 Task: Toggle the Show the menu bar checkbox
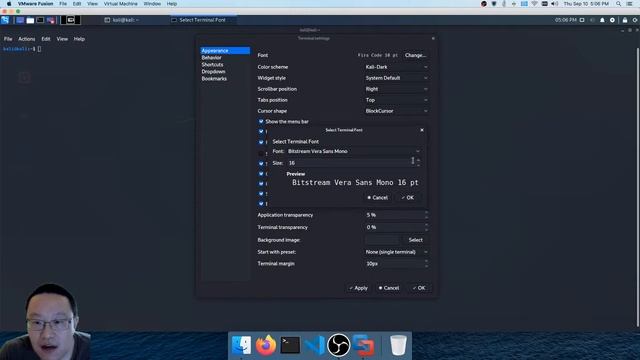click(261, 121)
